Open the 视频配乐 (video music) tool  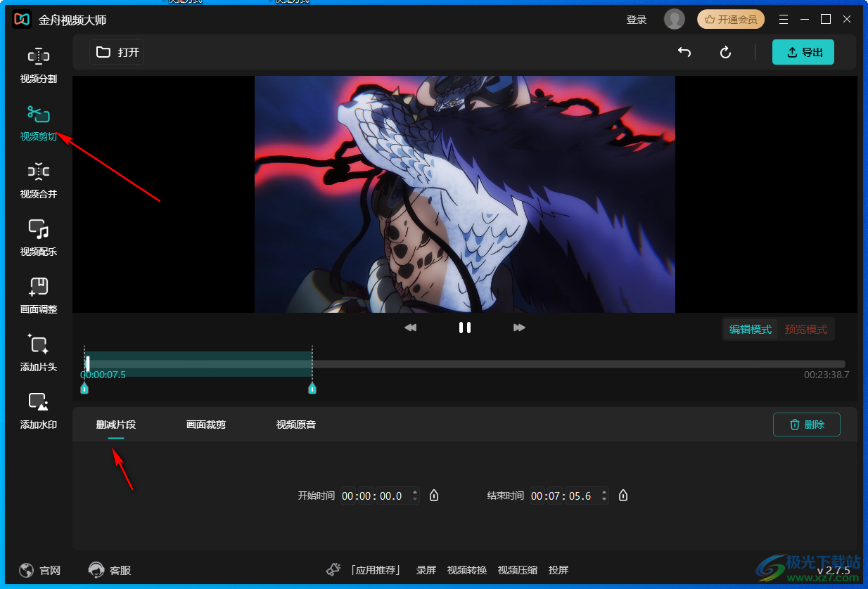39,239
